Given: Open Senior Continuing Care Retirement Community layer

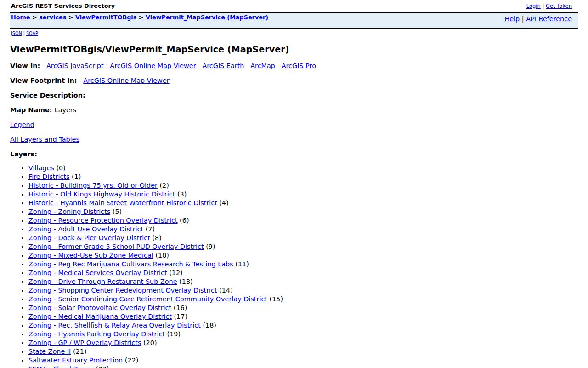Looking at the screenshot, I should click(148, 299).
